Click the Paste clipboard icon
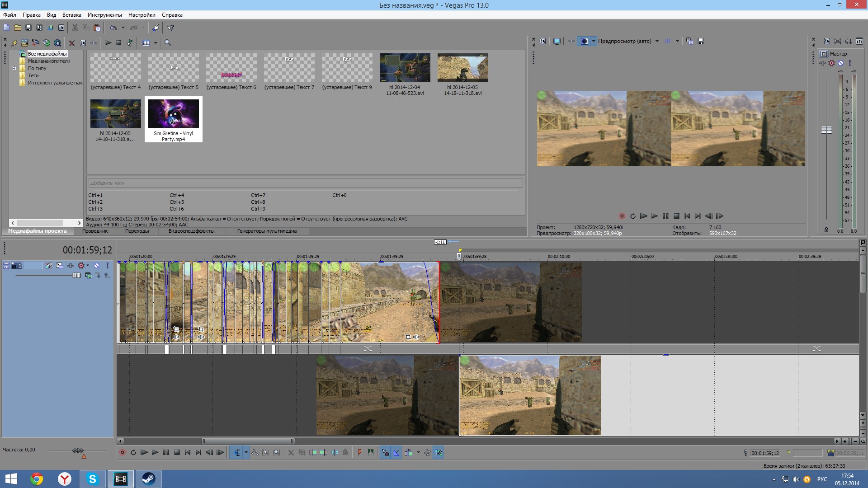The image size is (868, 488). coord(97,28)
